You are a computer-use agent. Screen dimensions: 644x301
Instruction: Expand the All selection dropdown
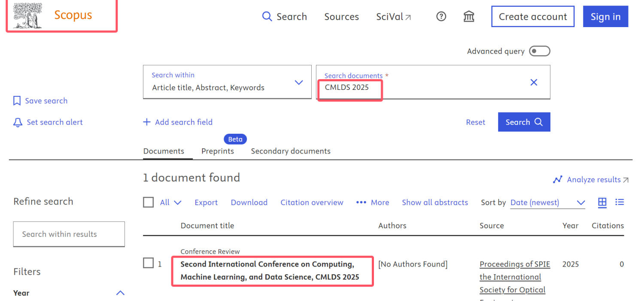tap(171, 203)
